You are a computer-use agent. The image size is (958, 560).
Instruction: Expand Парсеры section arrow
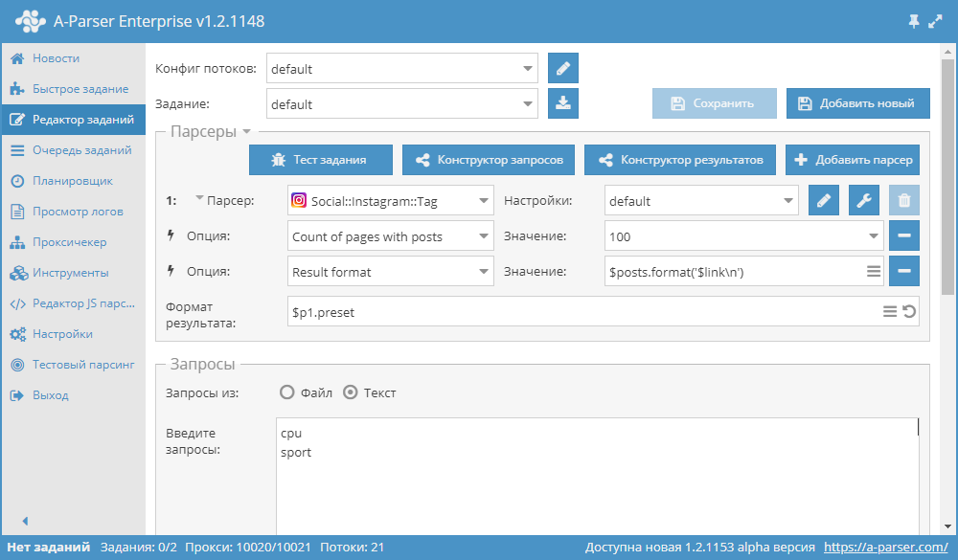[x=247, y=131]
